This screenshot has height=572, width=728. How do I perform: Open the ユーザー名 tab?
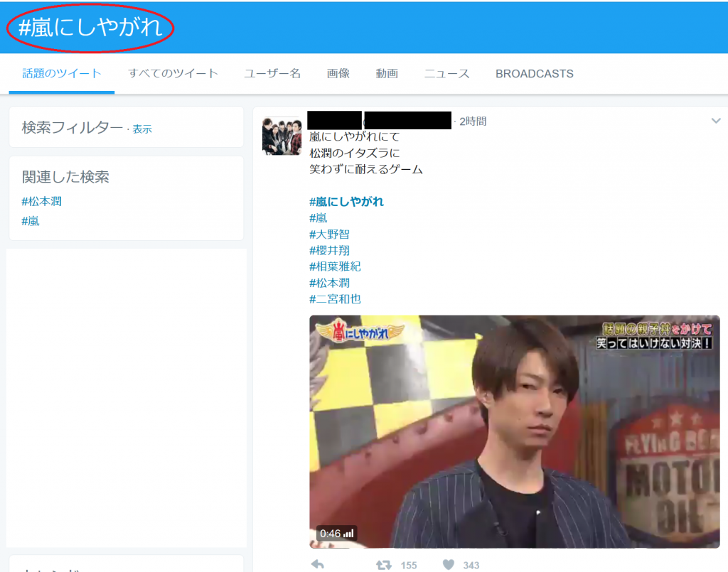coord(272,73)
